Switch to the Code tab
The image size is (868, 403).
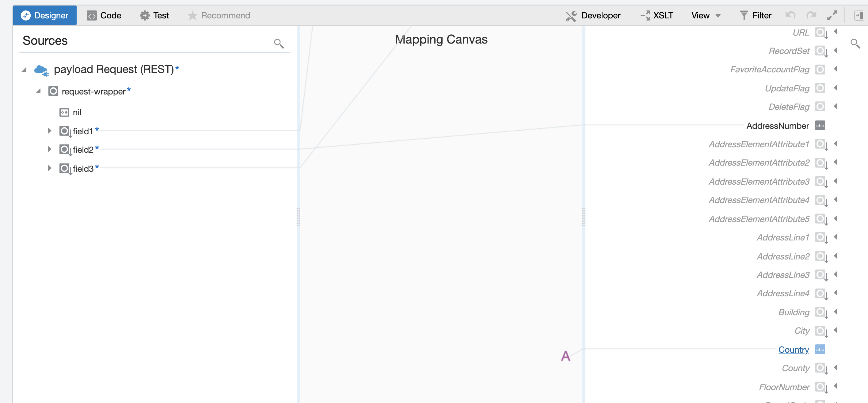click(x=104, y=15)
